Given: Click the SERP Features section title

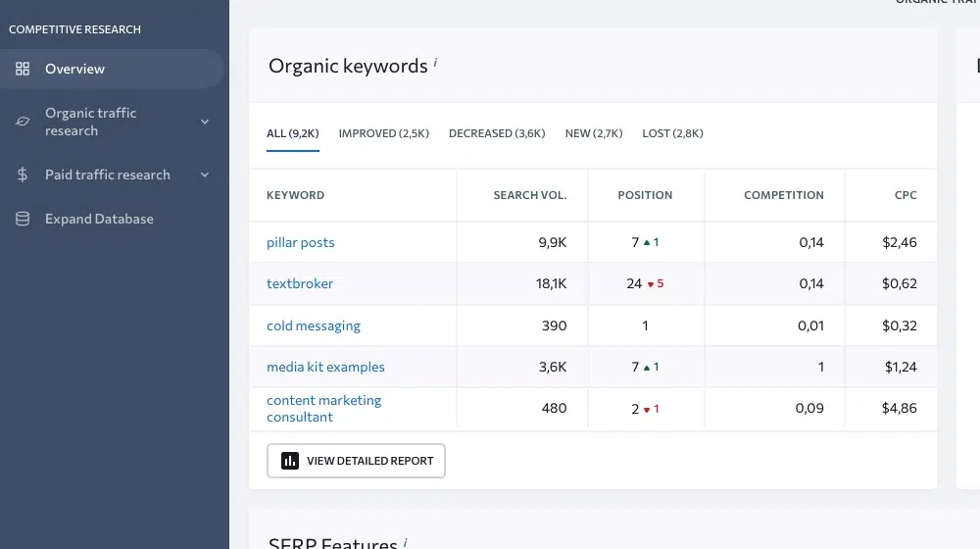Looking at the screenshot, I should click(x=332, y=543).
